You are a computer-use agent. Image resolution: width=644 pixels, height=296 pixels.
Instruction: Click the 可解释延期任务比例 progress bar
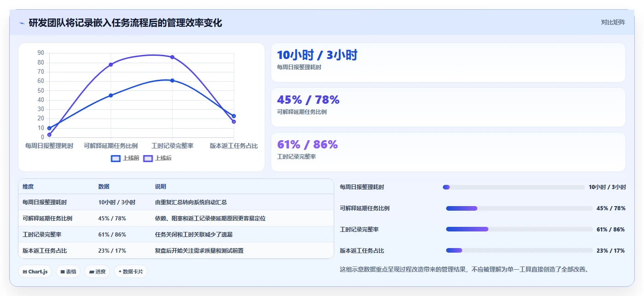pyautogui.click(x=519, y=208)
